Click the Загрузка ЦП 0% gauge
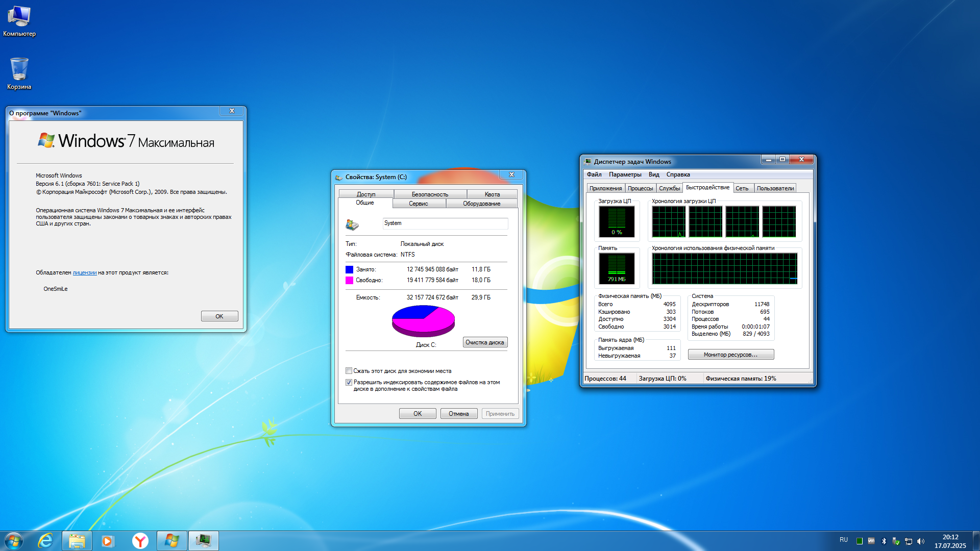Screen dimensions: 980x551 [x=617, y=221]
